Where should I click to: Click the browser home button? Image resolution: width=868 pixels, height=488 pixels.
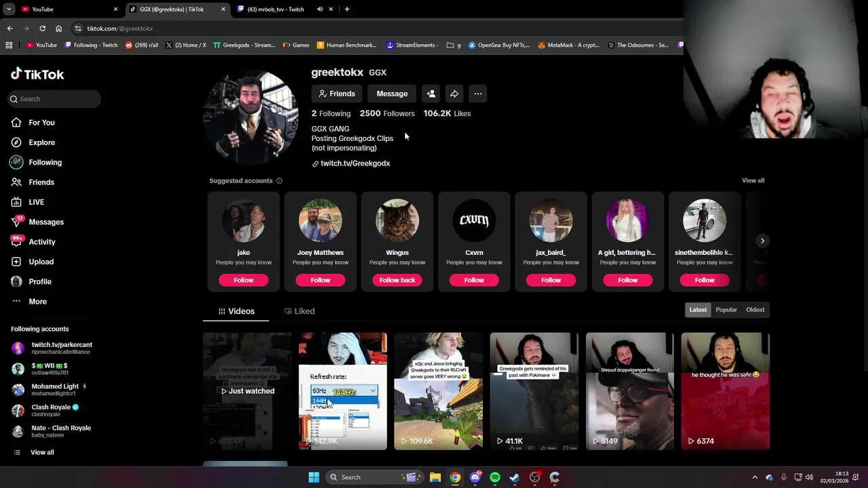[58, 28]
